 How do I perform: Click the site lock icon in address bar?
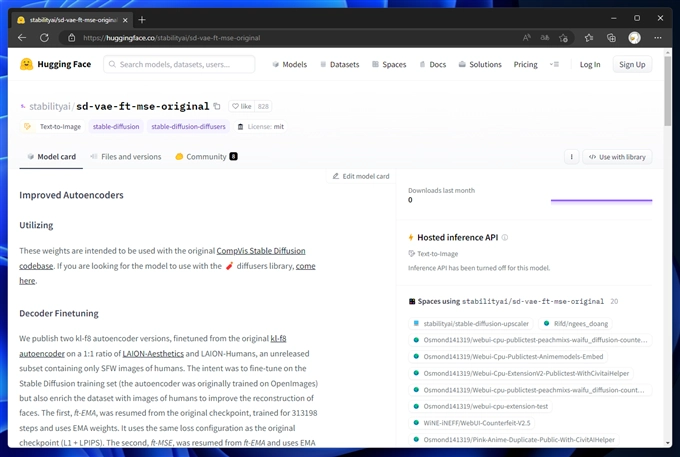pos(72,38)
